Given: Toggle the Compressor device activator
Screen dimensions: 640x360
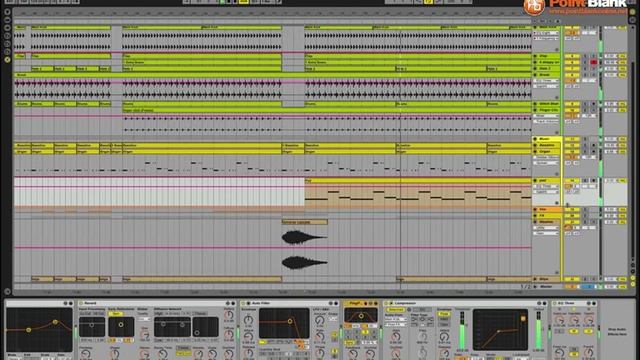Looking at the screenshot, I should click(x=386, y=303).
